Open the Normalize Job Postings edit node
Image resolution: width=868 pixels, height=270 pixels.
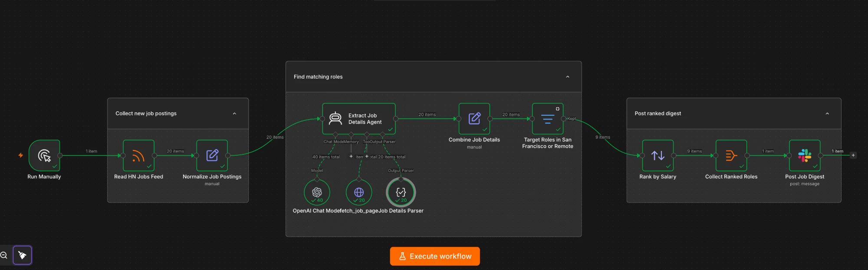[212, 155]
